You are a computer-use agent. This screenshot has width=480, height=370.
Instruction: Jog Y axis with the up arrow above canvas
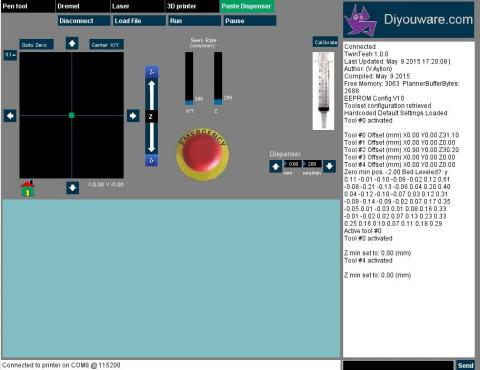point(72,43)
